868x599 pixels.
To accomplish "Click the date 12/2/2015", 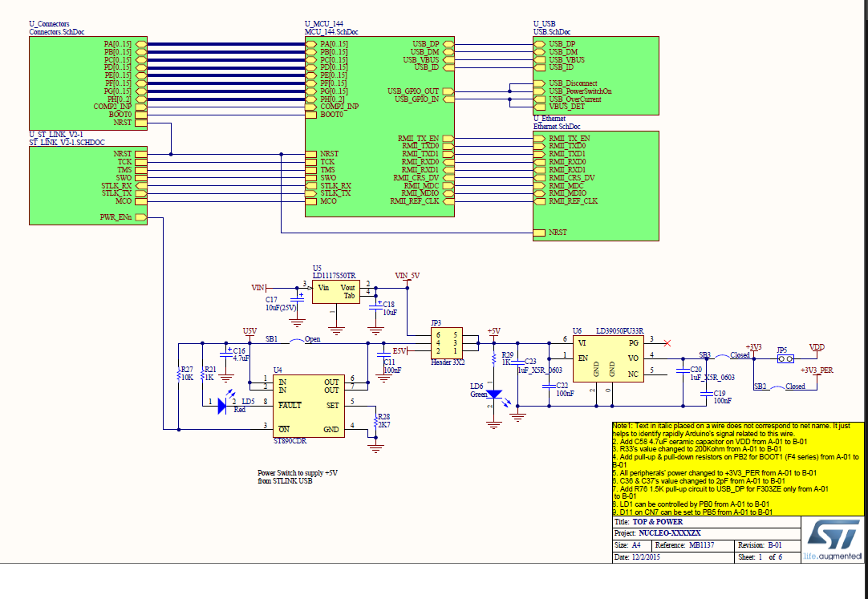I will [646, 557].
